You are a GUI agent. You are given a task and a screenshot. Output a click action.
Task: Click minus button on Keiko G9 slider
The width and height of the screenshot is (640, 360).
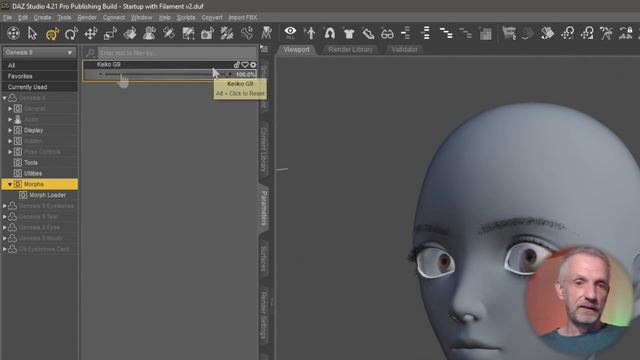pyautogui.click(x=100, y=74)
